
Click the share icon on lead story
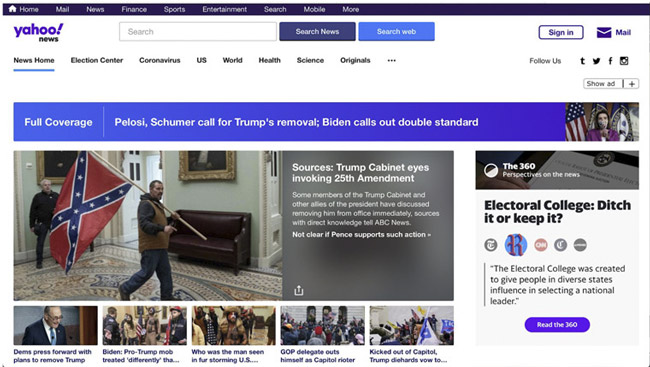click(298, 290)
